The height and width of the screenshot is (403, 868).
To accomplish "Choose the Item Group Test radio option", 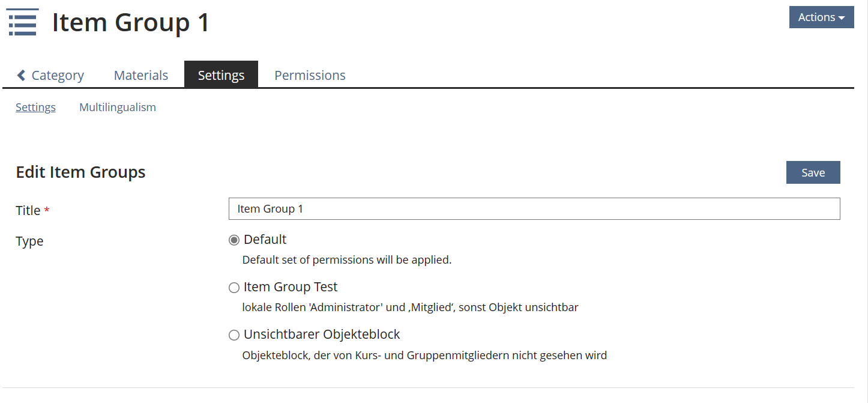I will click(x=234, y=288).
